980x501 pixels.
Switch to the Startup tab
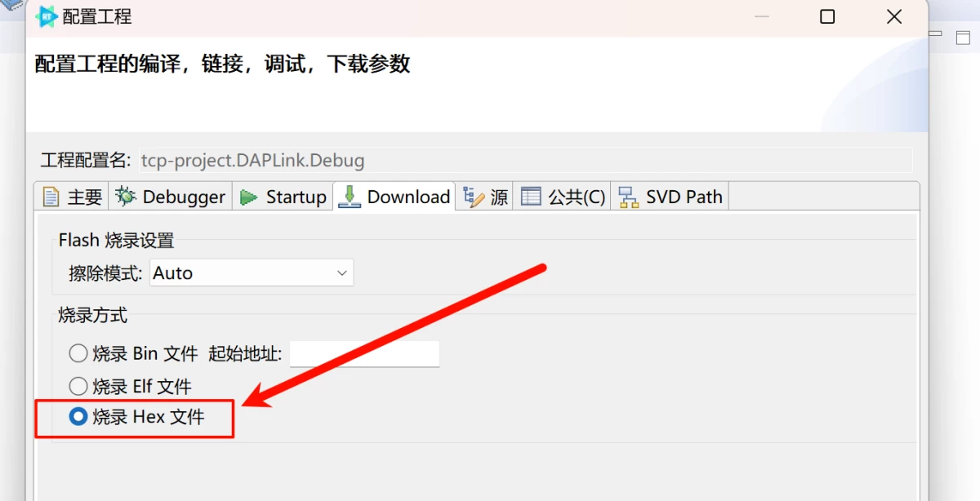coord(283,197)
